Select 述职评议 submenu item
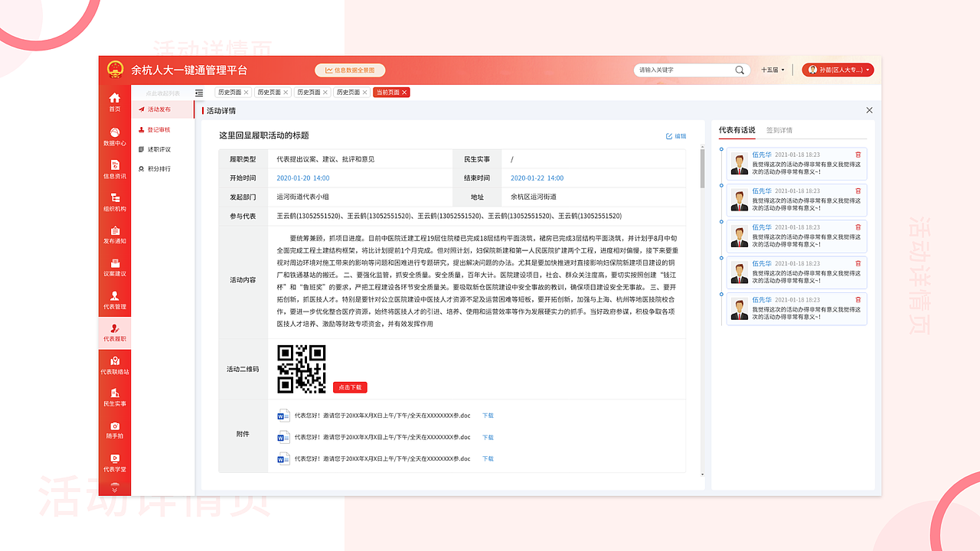The width and height of the screenshot is (980, 551). [x=154, y=149]
